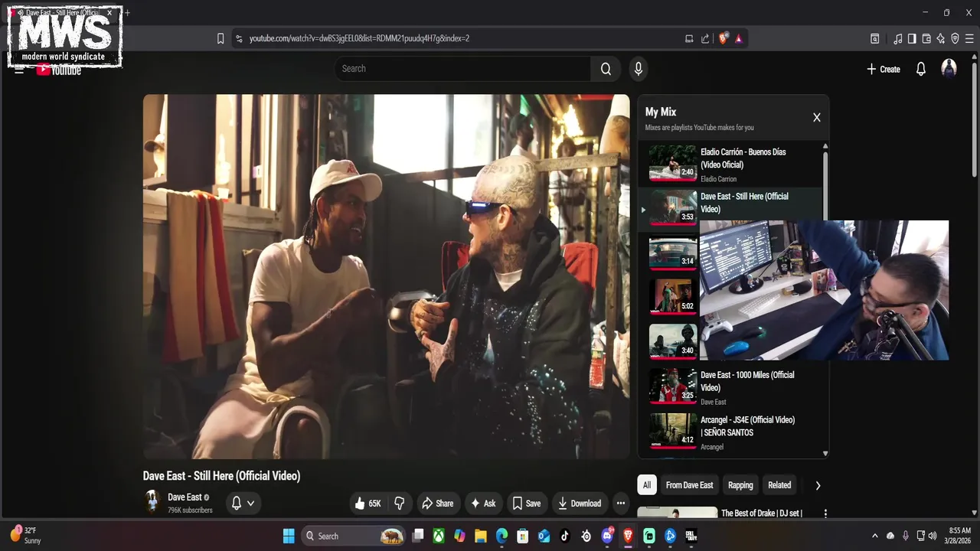Open the account profile avatar
The height and width of the screenshot is (551, 980).
(x=949, y=69)
